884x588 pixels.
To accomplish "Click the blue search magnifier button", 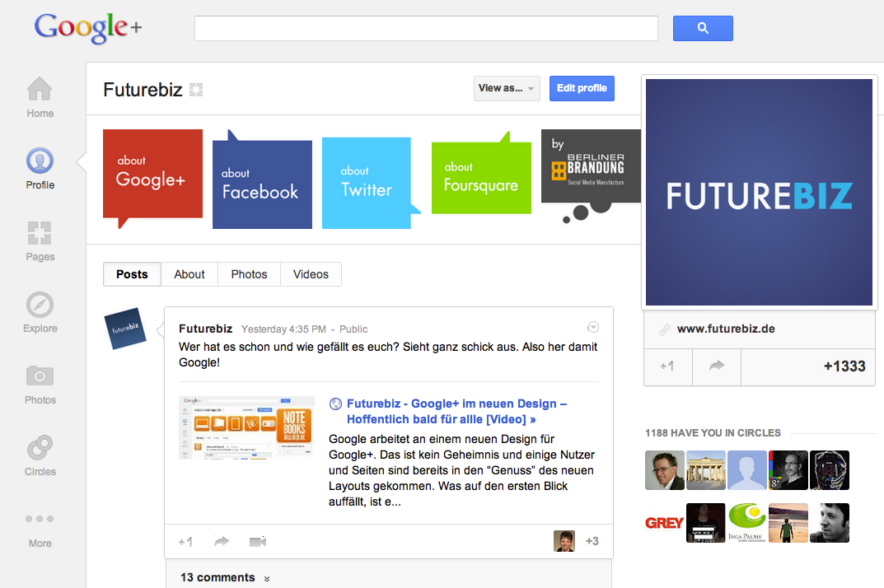I will (703, 28).
